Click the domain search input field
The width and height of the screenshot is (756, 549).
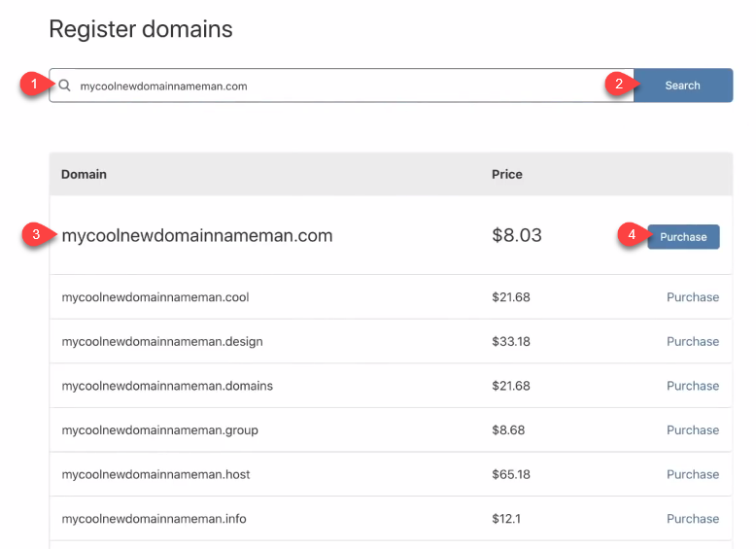tap(340, 86)
